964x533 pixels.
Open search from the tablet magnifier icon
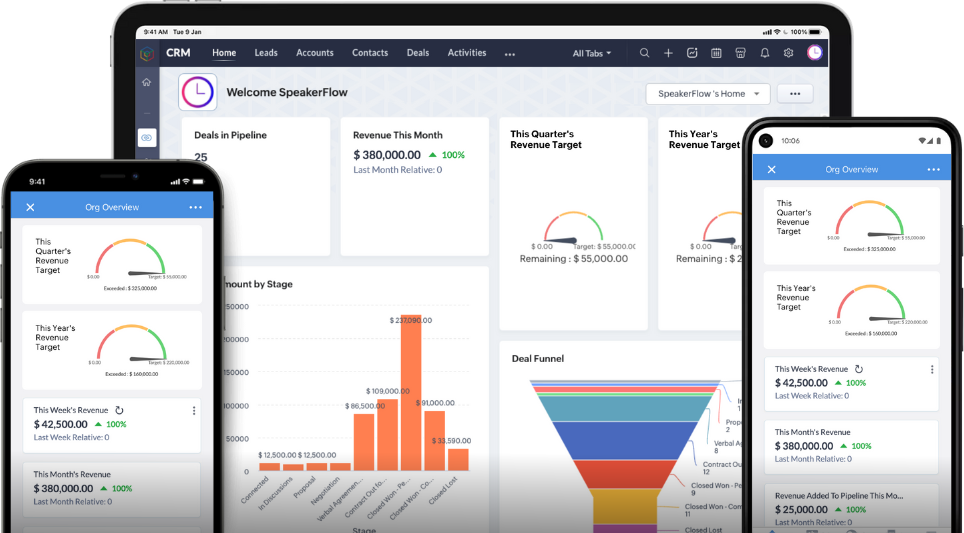point(644,53)
